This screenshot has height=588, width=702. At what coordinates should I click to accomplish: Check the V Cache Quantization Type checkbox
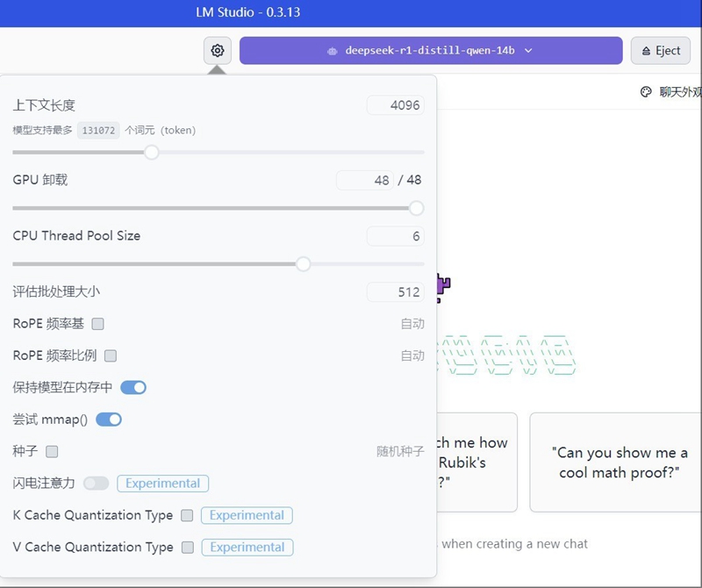click(x=188, y=548)
